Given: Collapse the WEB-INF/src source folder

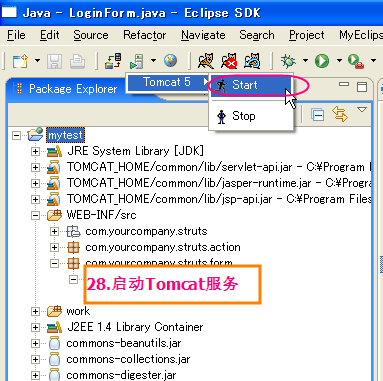Looking at the screenshot, I should (x=35, y=215).
